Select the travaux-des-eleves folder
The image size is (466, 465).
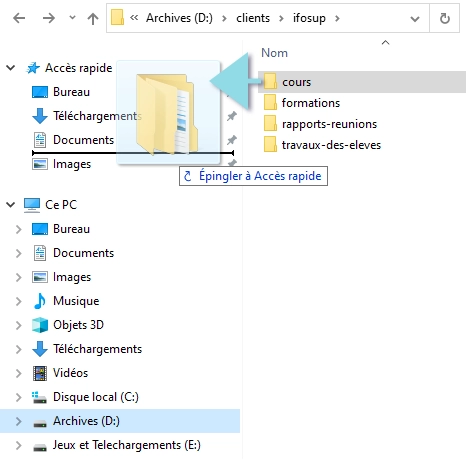pyautogui.click(x=331, y=145)
